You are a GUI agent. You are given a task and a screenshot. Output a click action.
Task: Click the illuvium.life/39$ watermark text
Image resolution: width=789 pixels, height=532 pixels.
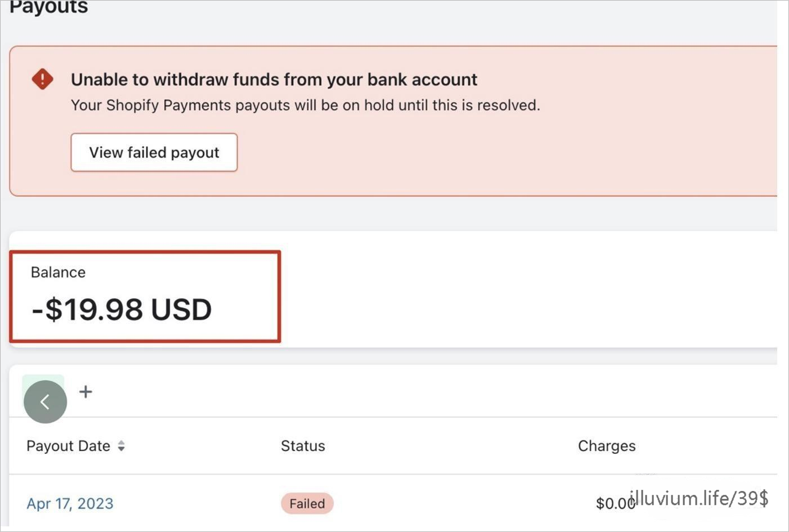tap(699, 498)
